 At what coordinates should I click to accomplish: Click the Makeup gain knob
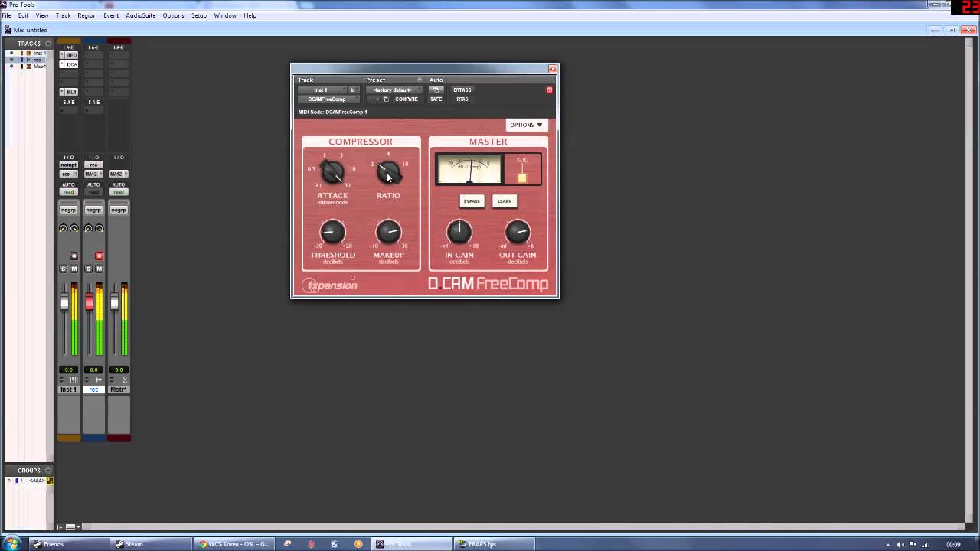(388, 232)
